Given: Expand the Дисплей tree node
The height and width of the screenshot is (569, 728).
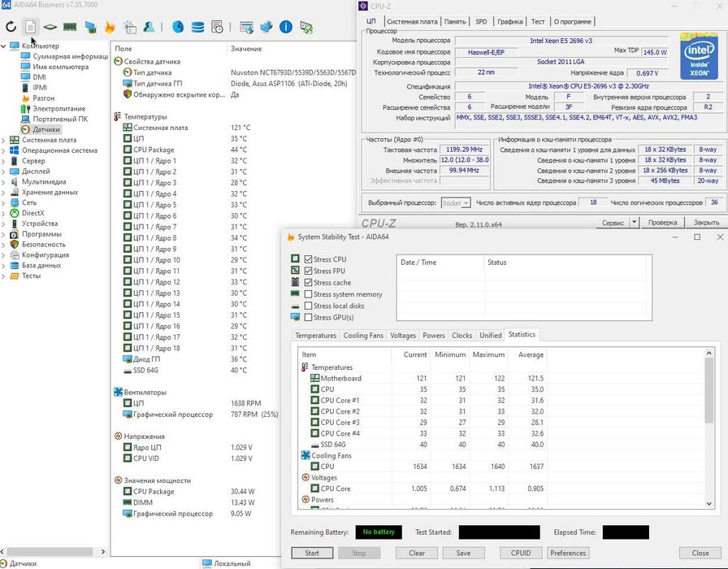Looking at the screenshot, I should click(4, 172).
